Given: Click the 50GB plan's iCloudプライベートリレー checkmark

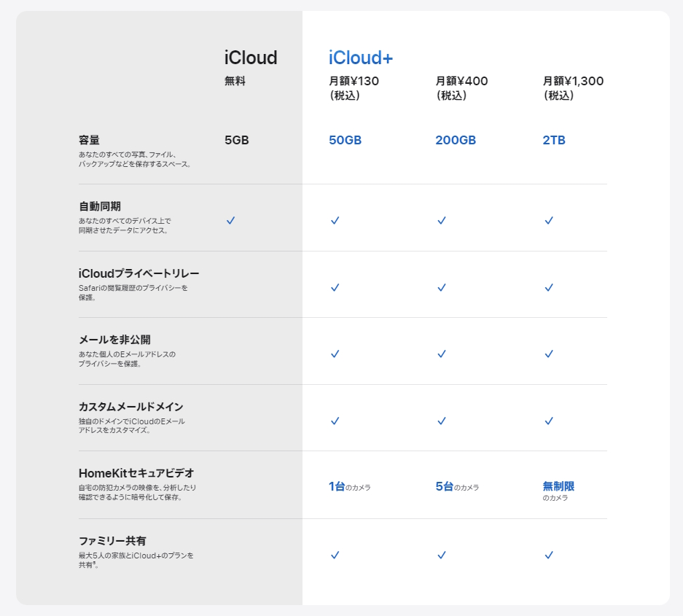Looking at the screenshot, I should 335,288.
